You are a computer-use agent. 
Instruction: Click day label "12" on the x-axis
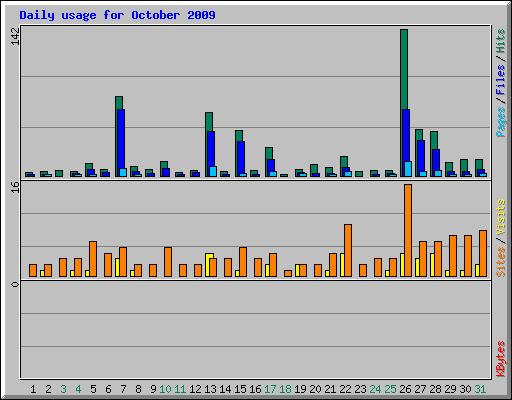coord(195,389)
